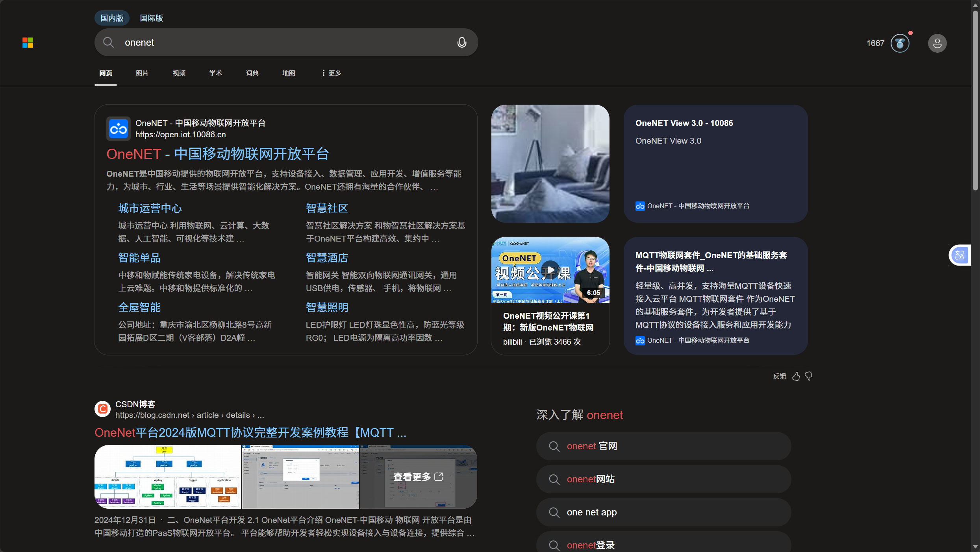Viewport: 980px width, 552px height.
Task: Click the 查看更多 image overlay
Action: [418, 477]
